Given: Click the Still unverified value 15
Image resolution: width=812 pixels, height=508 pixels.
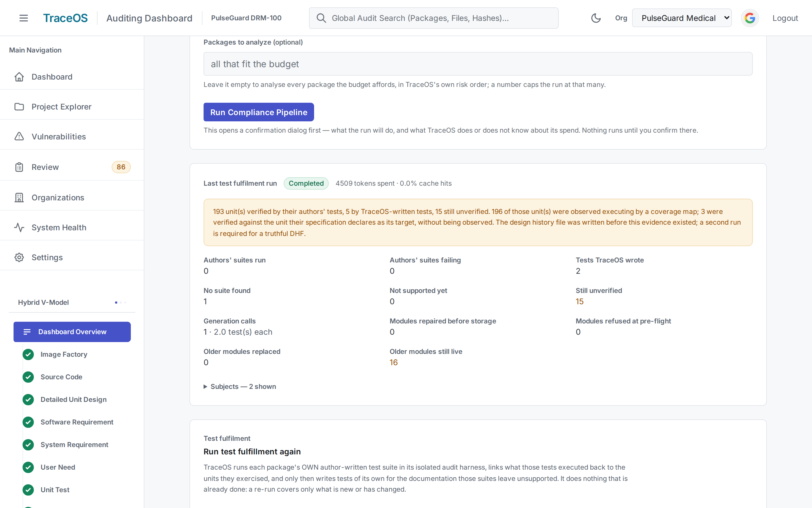Looking at the screenshot, I should click(579, 301).
